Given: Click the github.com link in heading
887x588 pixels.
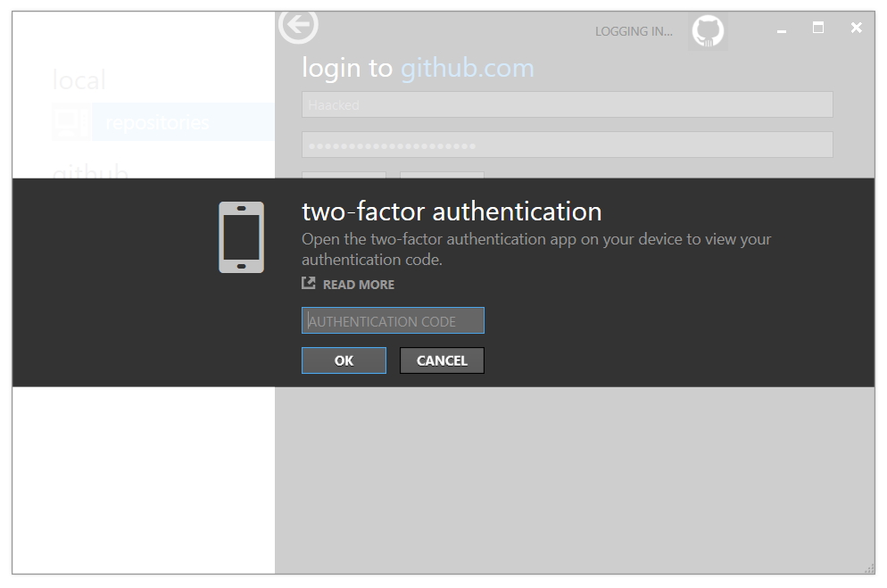Looking at the screenshot, I should pyautogui.click(x=468, y=69).
